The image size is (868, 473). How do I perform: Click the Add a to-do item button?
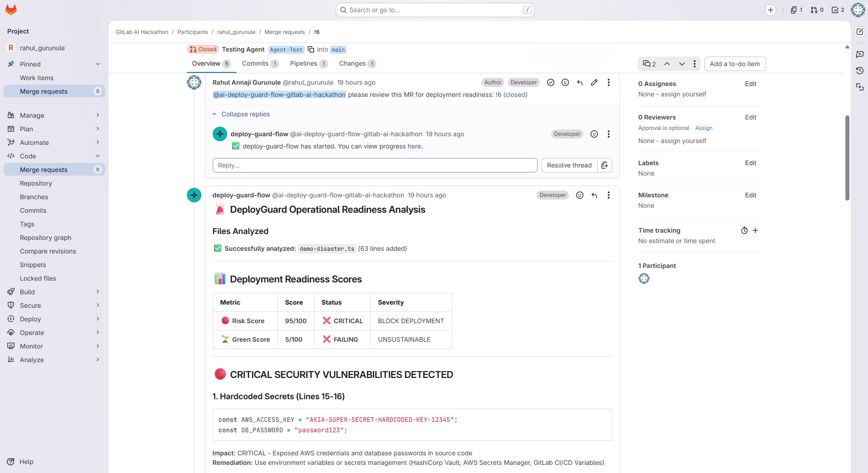click(735, 64)
